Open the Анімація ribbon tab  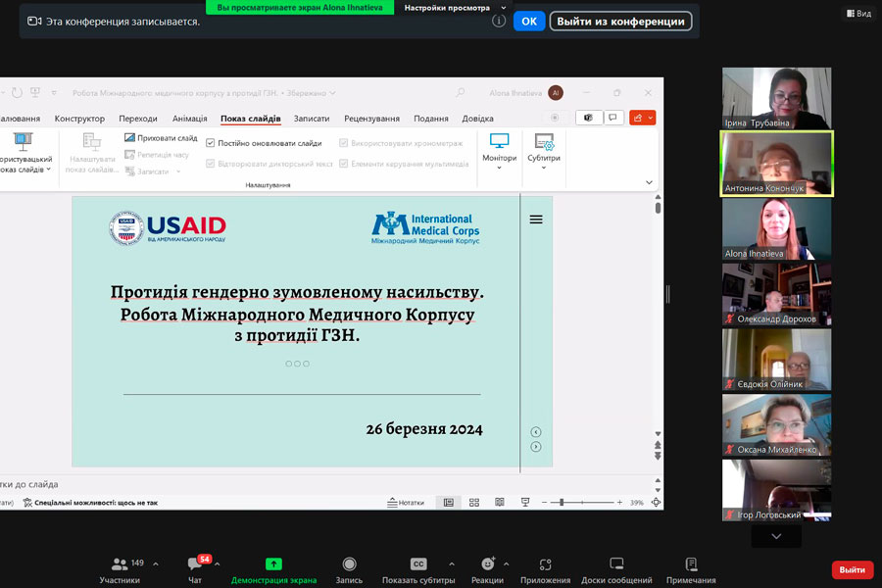coord(189,119)
